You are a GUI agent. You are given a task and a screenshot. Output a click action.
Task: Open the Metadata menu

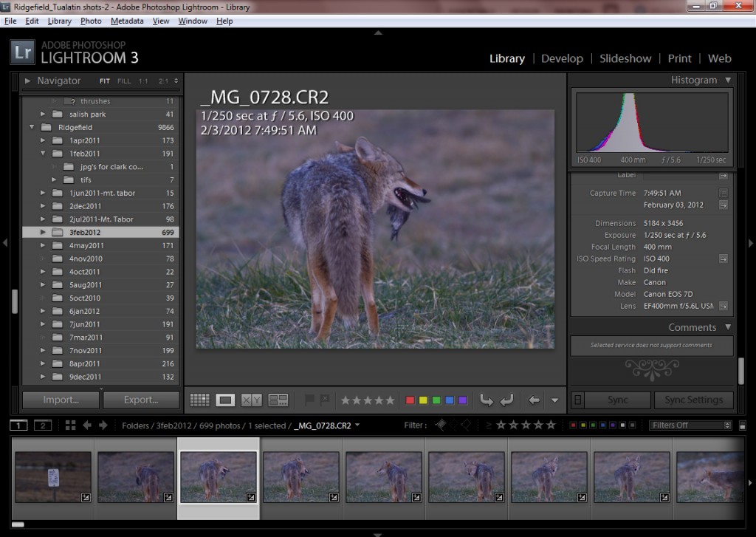(x=126, y=21)
